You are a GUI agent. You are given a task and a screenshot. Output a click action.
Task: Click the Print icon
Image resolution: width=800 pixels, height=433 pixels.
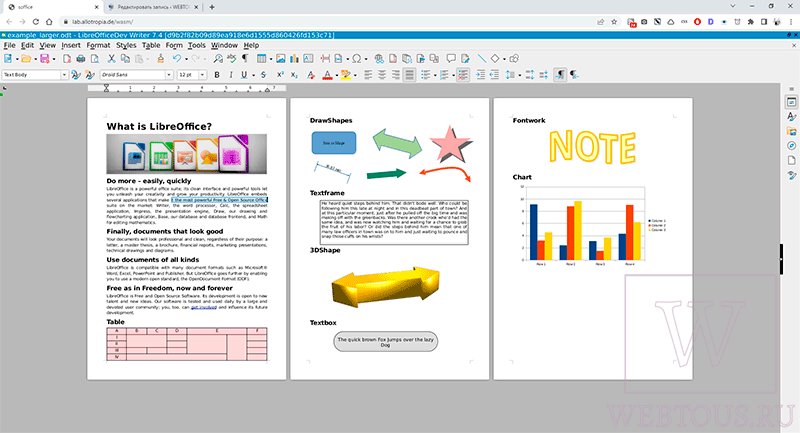(81, 59)
